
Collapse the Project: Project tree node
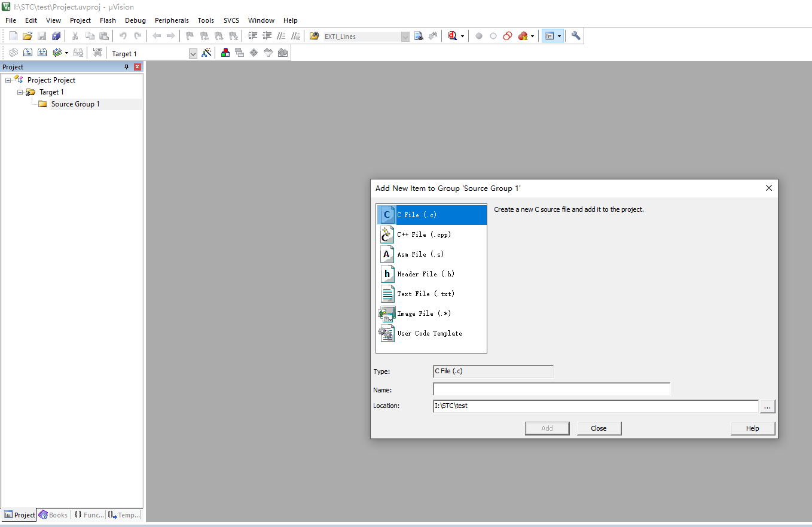pos(8,80)
